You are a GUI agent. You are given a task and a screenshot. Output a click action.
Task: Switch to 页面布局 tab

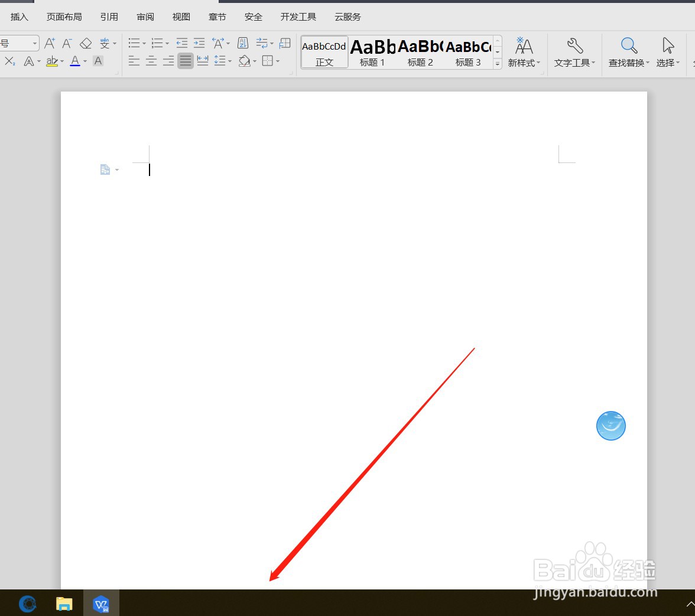(64, 17)
